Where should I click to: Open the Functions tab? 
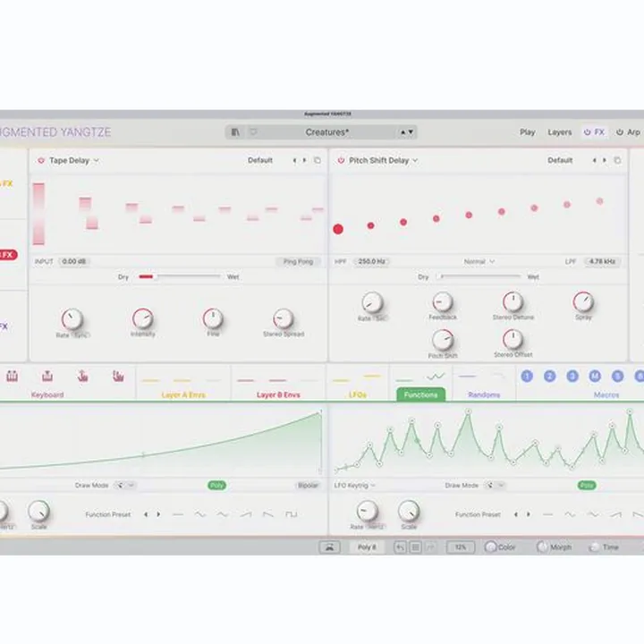[420, 394]
